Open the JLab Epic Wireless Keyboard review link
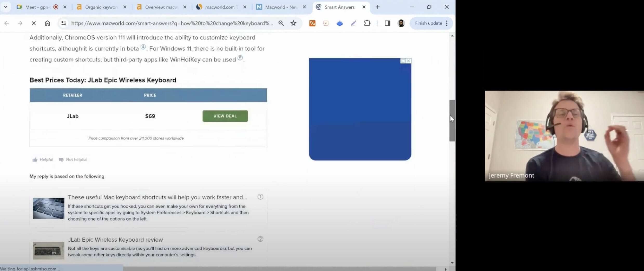644x271 pixels. (115, 240)
